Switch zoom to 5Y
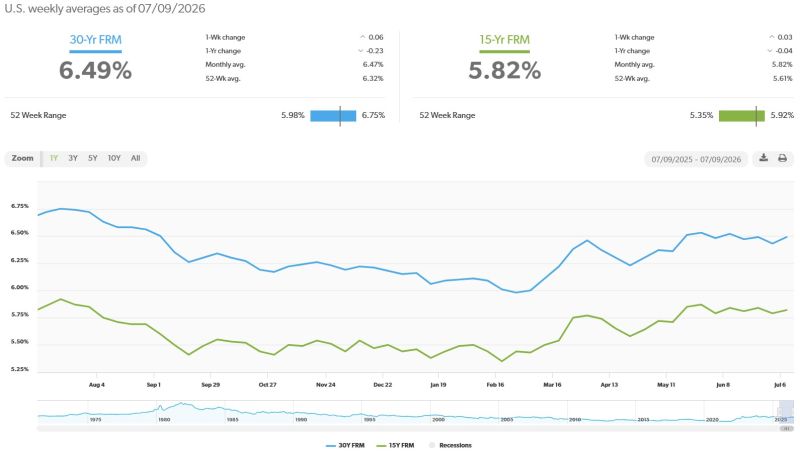This screenshot has height=455, width=800. pos(92,158)
